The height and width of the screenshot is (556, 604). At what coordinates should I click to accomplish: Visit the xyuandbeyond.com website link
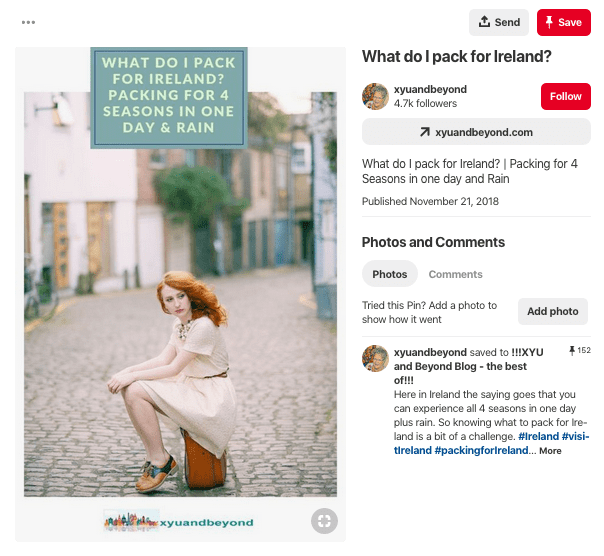[475, 132]
